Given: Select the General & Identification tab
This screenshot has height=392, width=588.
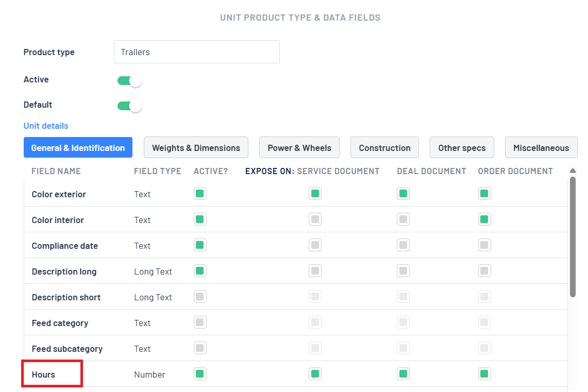Looking at the screenshot, I should (78, 148).
